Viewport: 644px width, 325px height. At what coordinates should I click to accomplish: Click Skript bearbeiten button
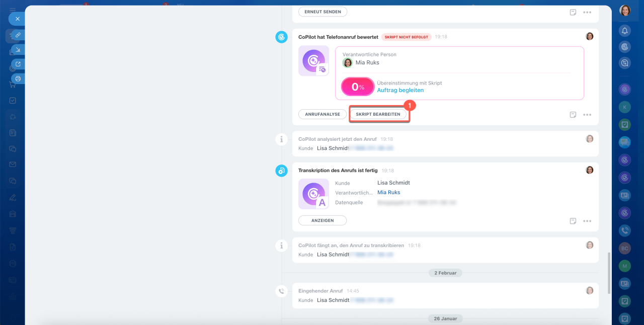point(378,114)
